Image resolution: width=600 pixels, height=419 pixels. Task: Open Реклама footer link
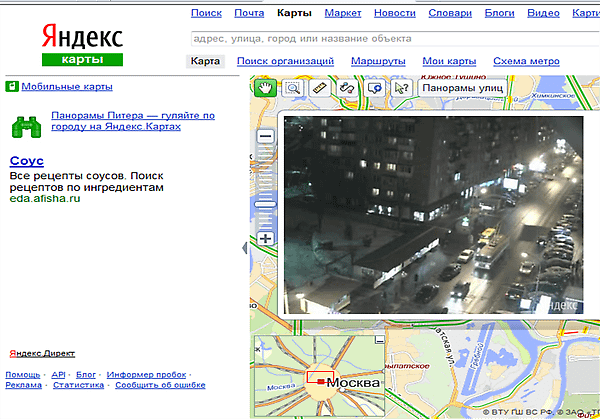pyautogui.click(x=23, y=385)
